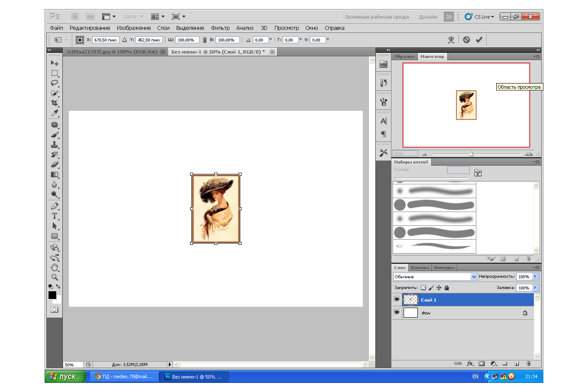The height and width of the screenshot is (392, 588).
Task: Select the Rectangle shape tool
Action: pos(55,236)
